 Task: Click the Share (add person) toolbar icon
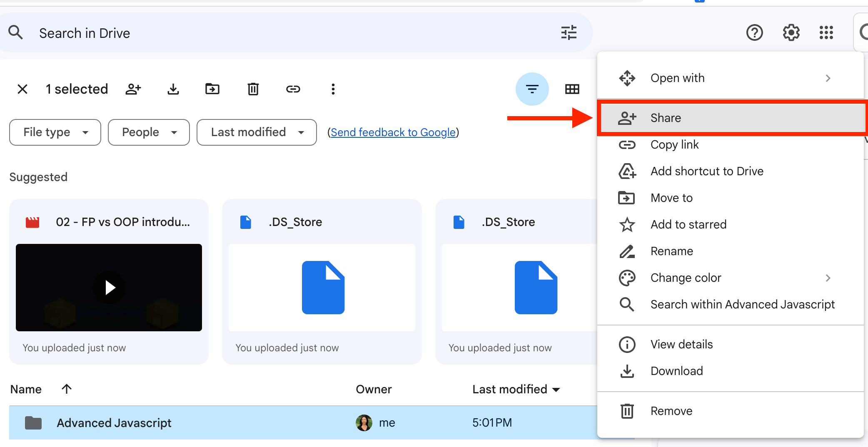pos(133,89)
